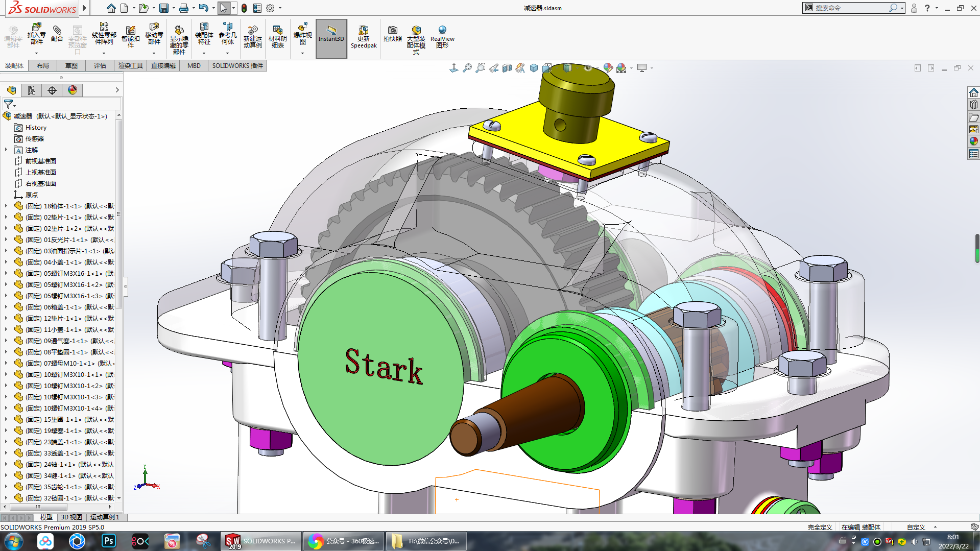Screen dimensions: 980x551
Task: Click the Save icon
Action: 164,8
